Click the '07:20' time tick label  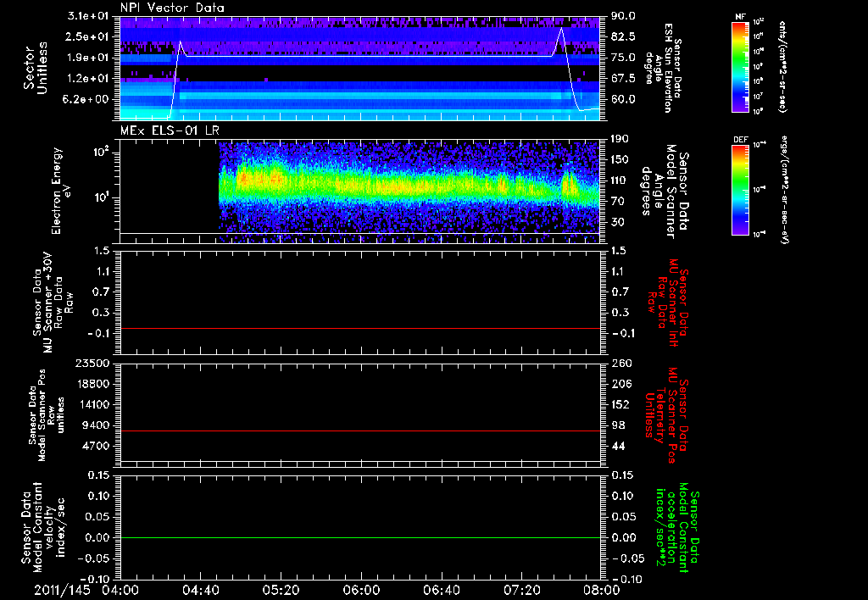521,590
